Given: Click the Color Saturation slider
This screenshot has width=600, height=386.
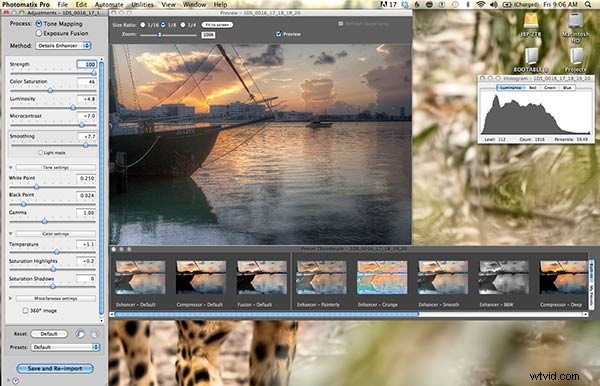Looking at the screenshot, I should [53, 91].
